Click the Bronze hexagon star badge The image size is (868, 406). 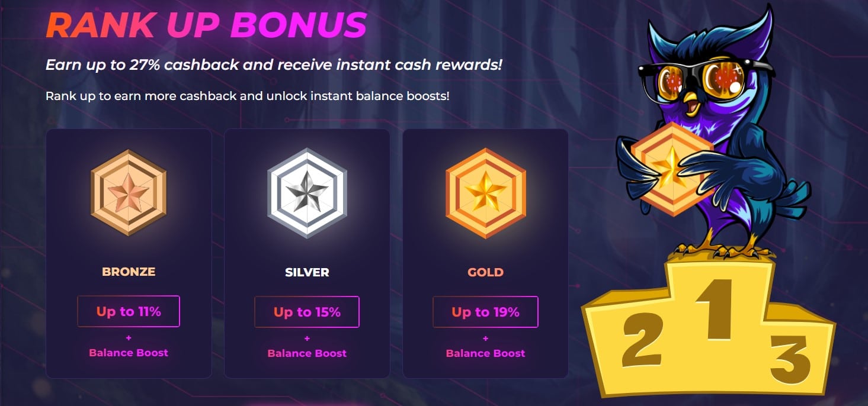point(129,193)
